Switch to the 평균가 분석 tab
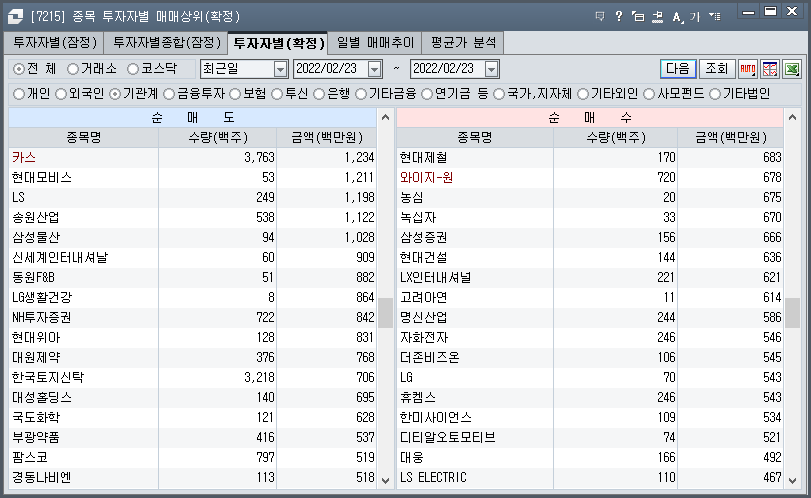Viewport: 811px width, 498px height. (x=463, y=42)
